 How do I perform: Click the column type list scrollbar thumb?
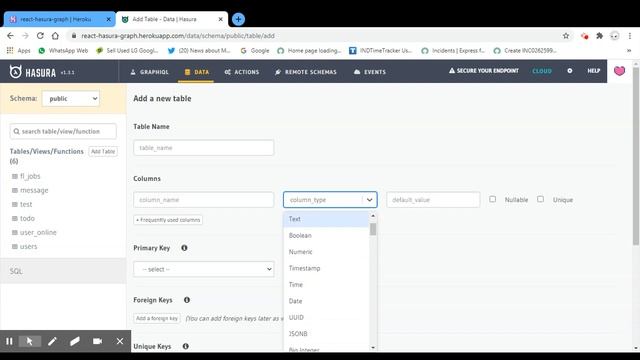tap(373, 229)
